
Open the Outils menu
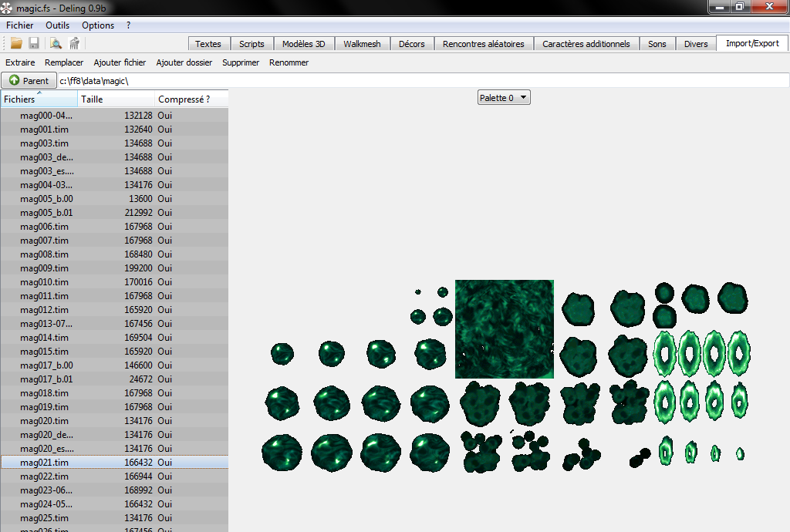click(57, 25)
